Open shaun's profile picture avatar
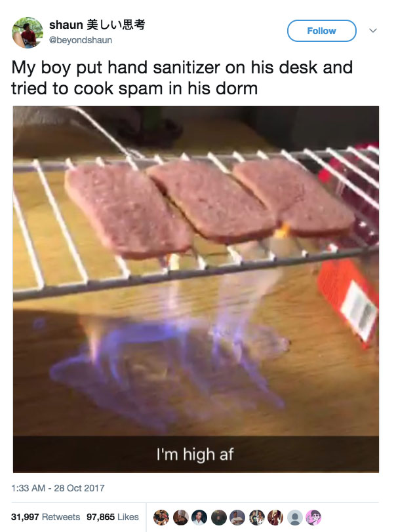Viewport: 396px width, 532px height. pos(28,33)
